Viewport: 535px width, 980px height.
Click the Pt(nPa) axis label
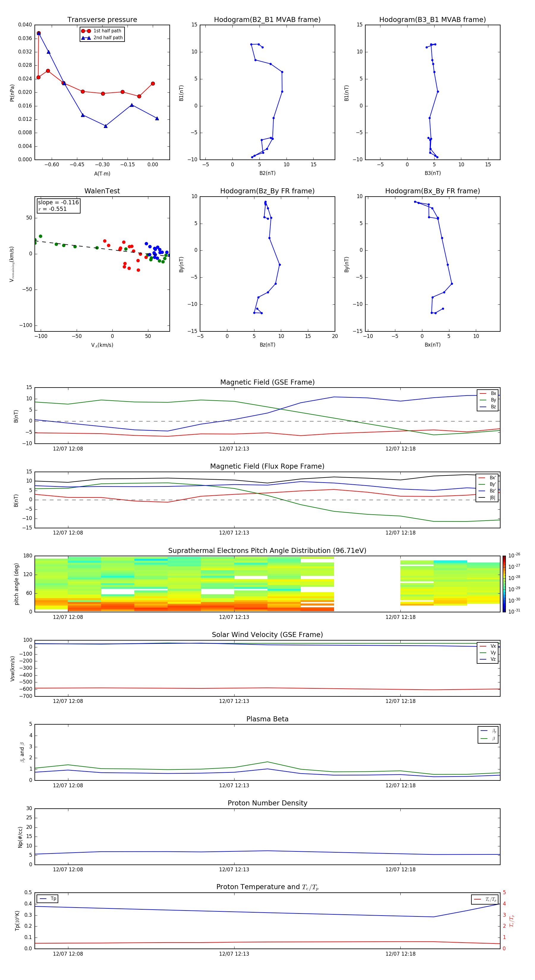coord(12,92)
